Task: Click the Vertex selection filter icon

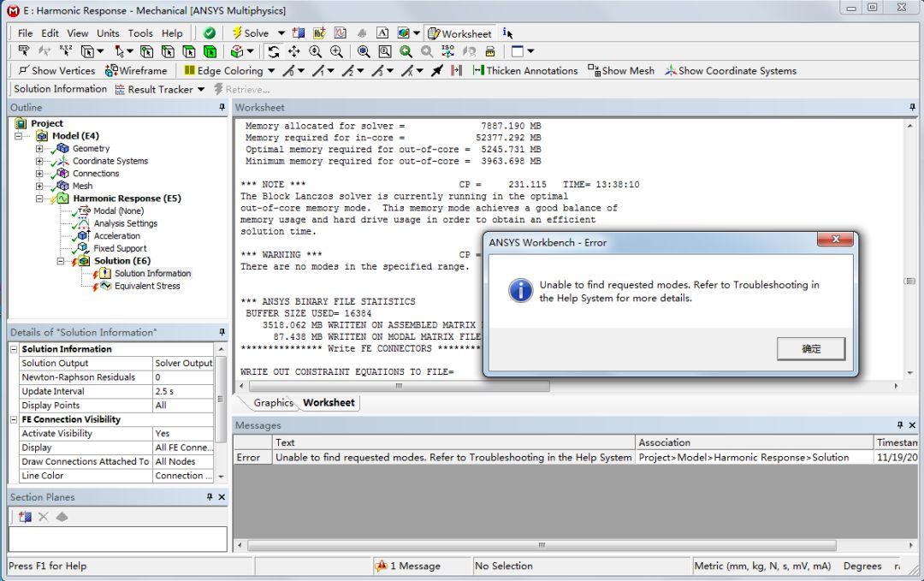Action: (x=147, y=52)
